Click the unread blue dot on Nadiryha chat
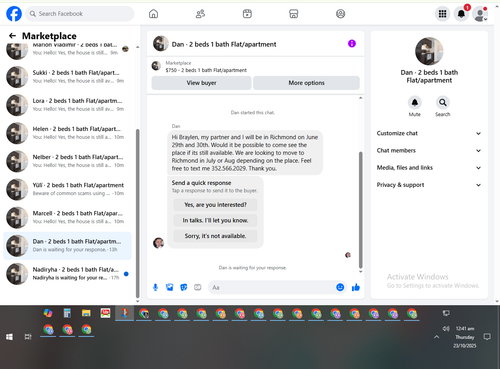This screenshot has height=369, width=500. click(126, 274)
